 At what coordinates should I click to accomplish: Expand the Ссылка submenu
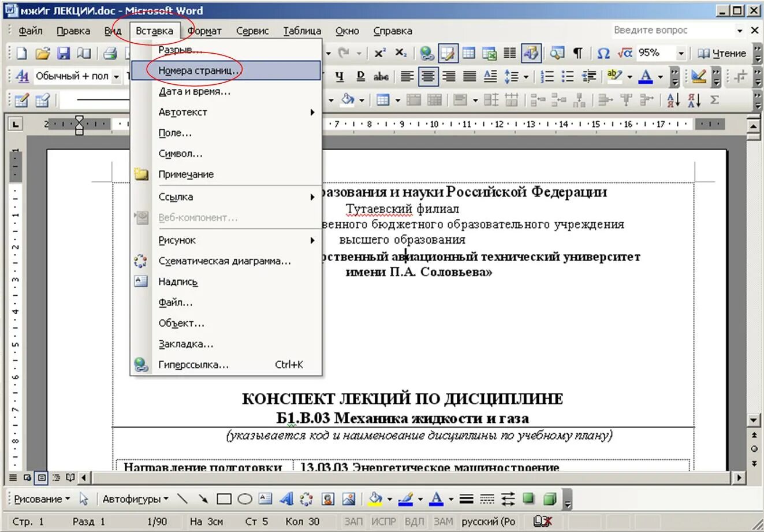226,197
